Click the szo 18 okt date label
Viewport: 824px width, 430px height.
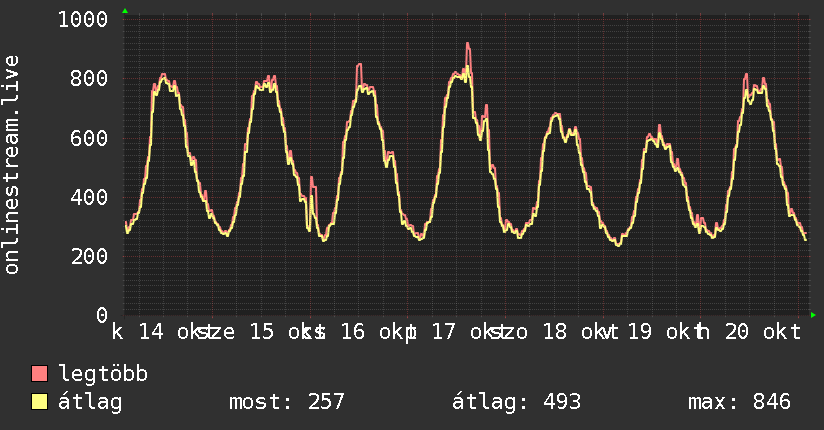pos(550,332)
